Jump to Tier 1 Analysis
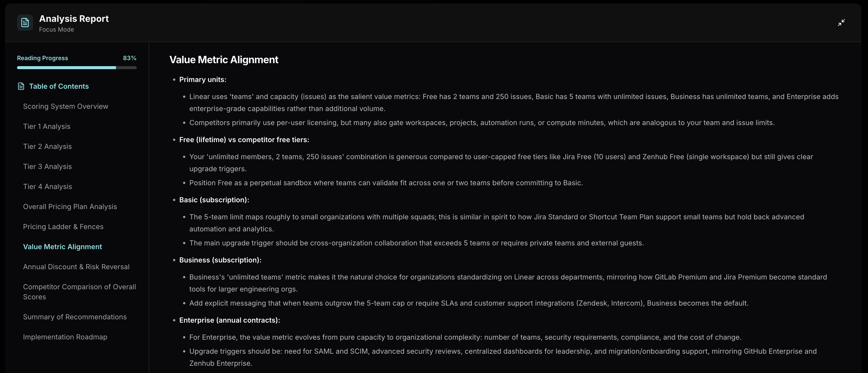 47,127
